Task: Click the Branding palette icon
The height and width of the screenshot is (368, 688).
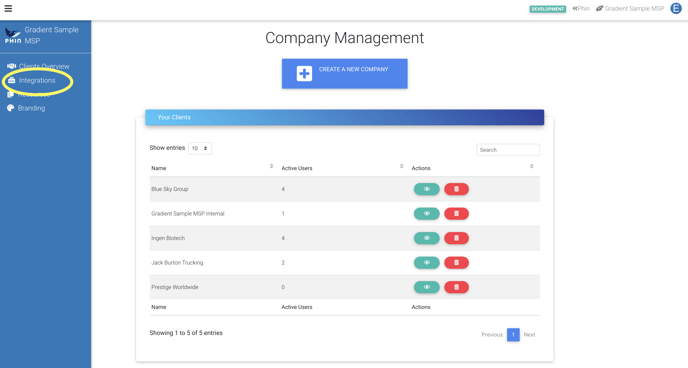Action: point(11,108)
